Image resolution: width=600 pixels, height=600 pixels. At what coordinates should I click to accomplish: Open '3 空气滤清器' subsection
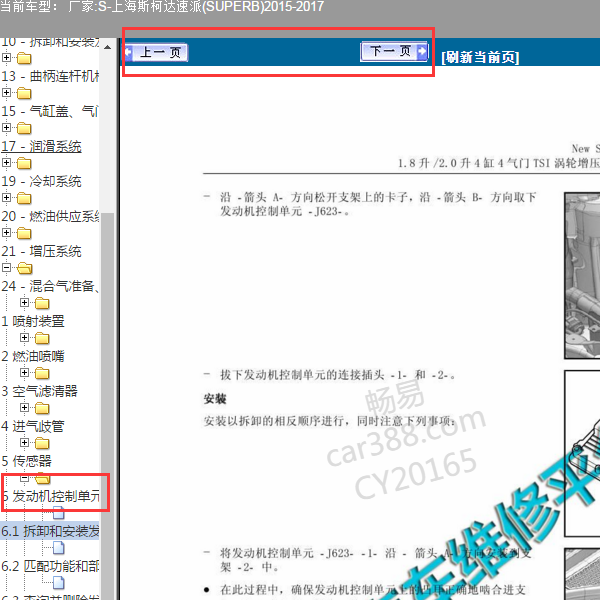pyautogui.click(x=39, y=391)
